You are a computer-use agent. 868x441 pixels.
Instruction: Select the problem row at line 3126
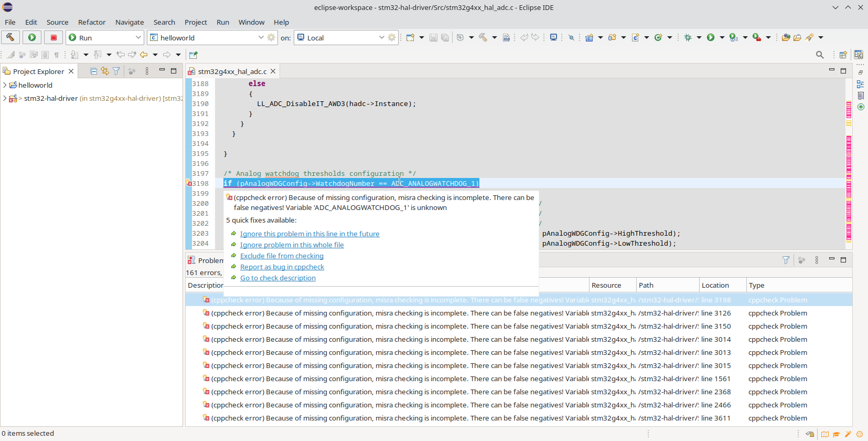point(519,313)
